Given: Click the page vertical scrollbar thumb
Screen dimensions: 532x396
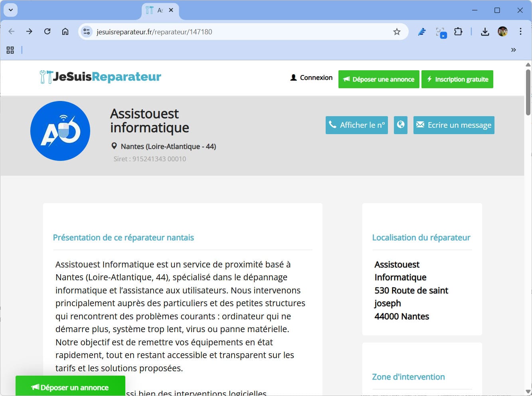Looking at the screenshot, I should click(x=528, y=93).
